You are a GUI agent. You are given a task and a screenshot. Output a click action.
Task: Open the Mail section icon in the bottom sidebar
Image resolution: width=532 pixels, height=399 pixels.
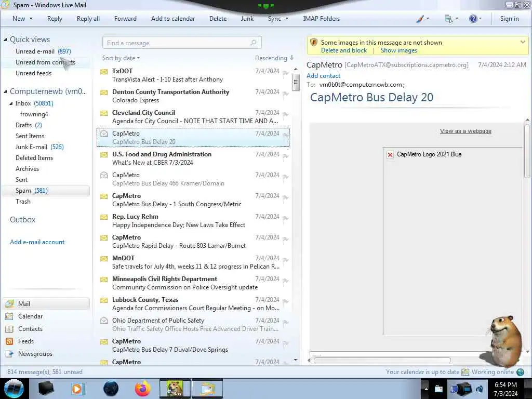click(9, 303)
